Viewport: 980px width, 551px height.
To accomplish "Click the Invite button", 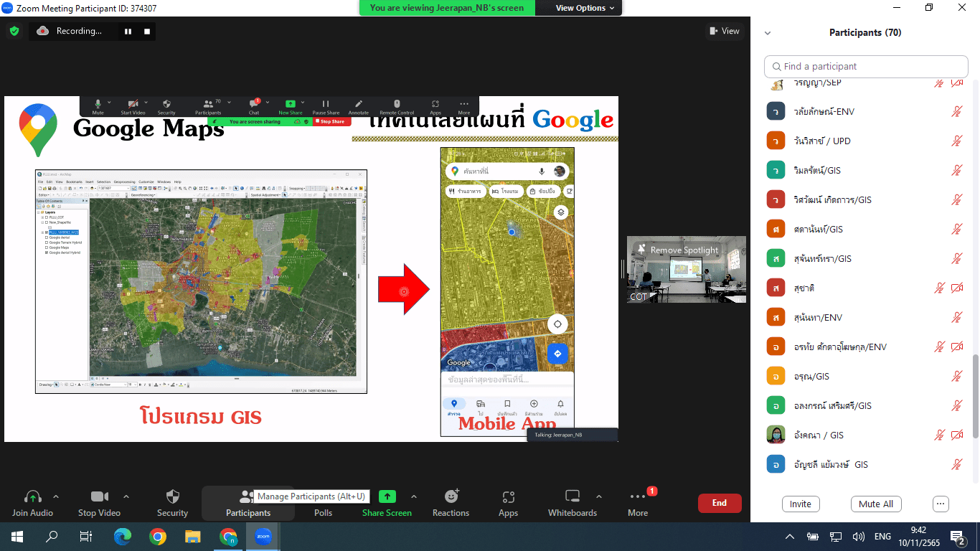I will 800,504.
